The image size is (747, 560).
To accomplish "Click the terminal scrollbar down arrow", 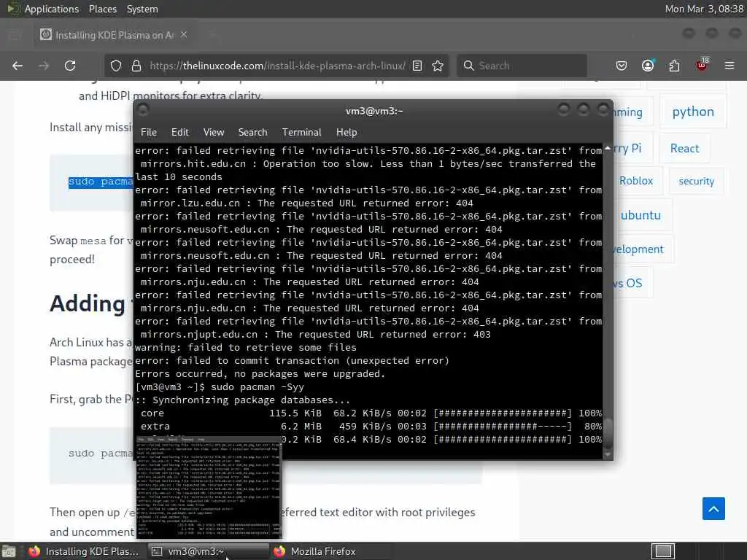I will pyautogui.click(x=608, y=455).
